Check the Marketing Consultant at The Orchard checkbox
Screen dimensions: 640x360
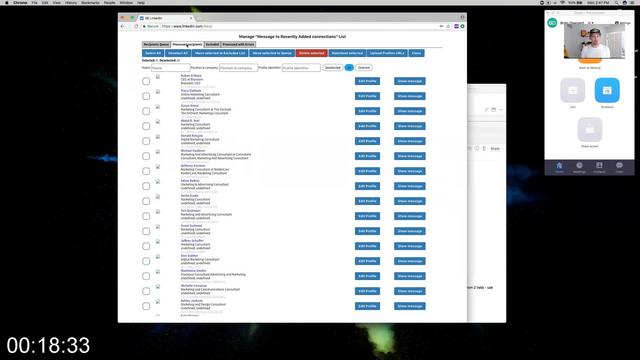click(146, 111)
